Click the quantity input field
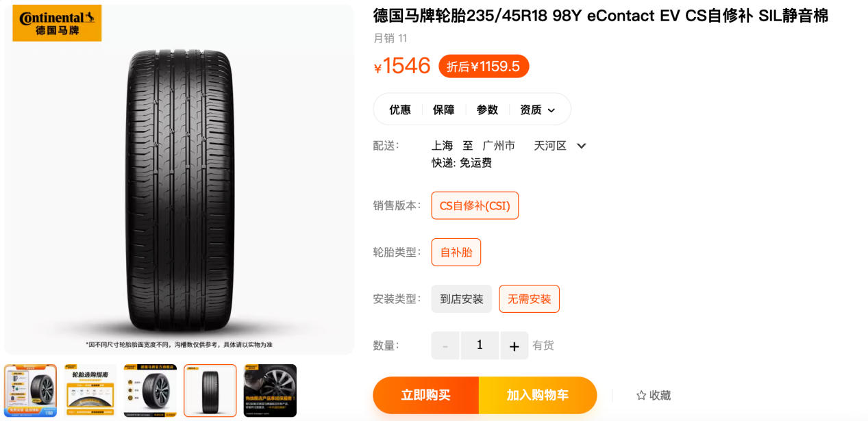The height and width of the screenshot is (421, 868). click(x=480, y=346)
